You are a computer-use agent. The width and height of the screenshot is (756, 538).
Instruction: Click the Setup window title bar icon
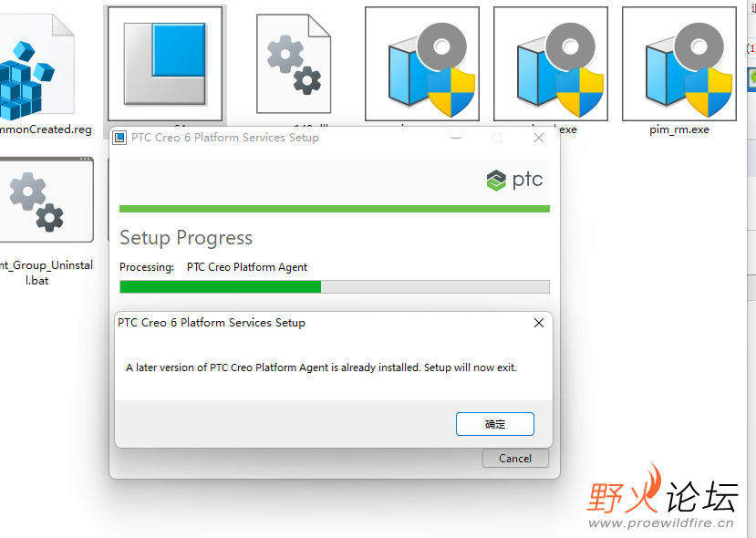[x=119, y=138]
